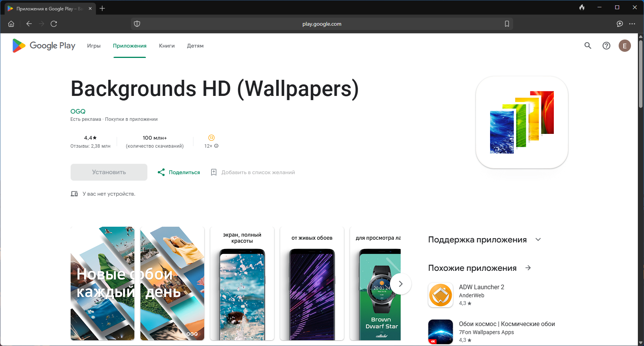
Task: Open the new tab plus button
Action: [x=102, y=8]
